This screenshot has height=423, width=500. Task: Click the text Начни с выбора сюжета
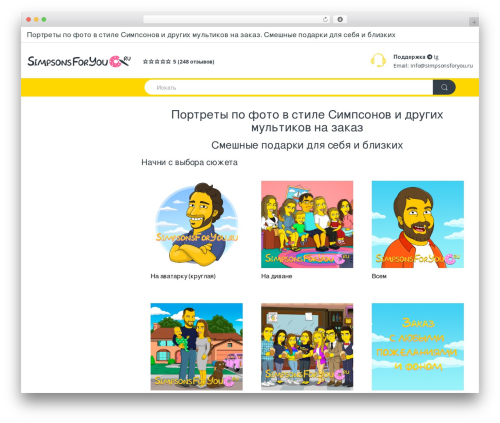[189, 162]
